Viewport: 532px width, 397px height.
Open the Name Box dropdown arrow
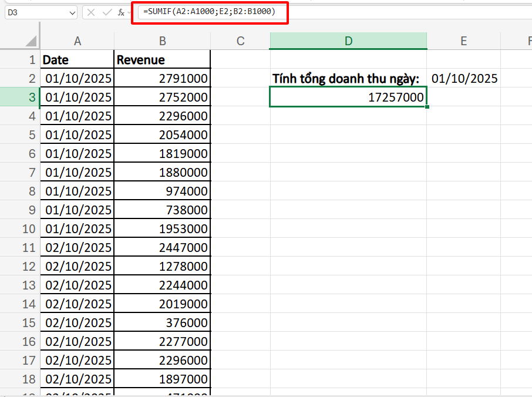[72, 12]
